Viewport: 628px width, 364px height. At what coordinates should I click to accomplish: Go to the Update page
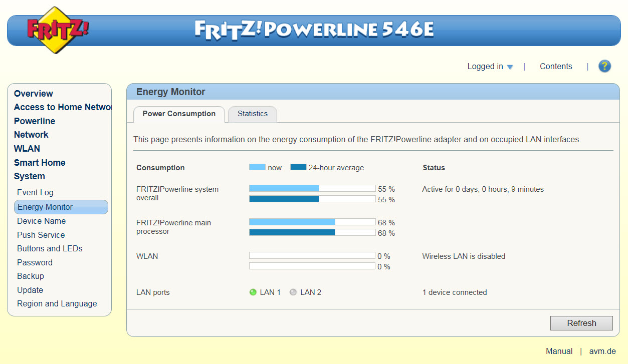[30, 290]
